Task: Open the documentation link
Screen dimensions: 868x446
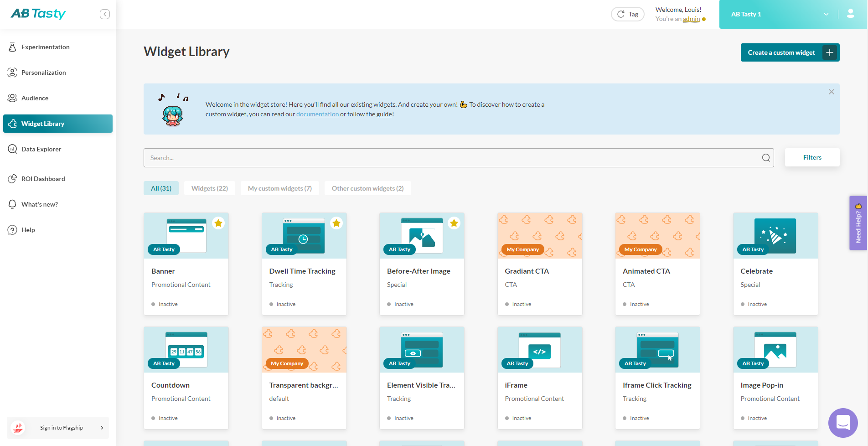Action: tap(317, 114)
